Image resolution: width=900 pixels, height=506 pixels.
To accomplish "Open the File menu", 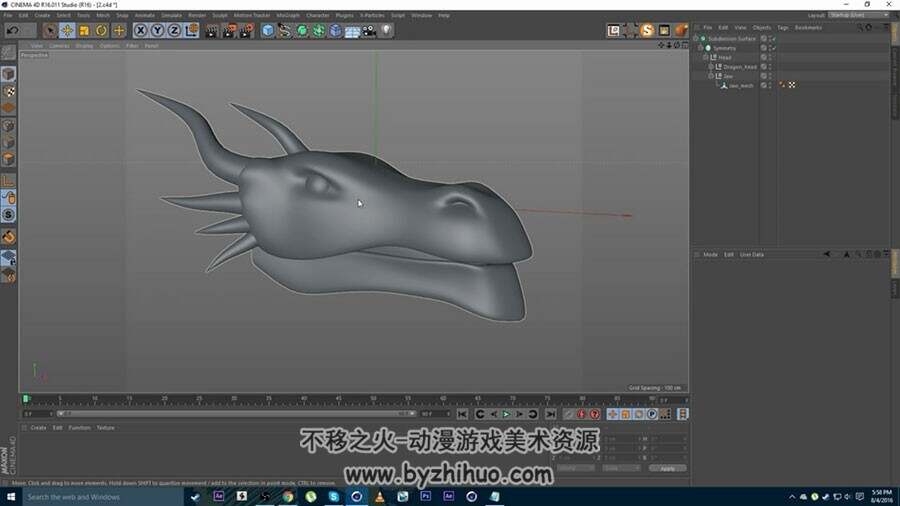I will pos(8,15).
